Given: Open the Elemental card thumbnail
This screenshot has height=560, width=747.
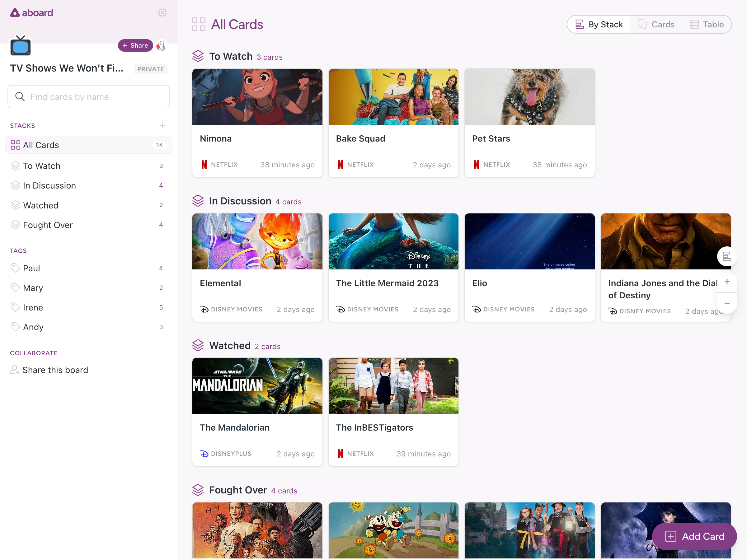Looking at the screenshot, I should pos(257,241).
